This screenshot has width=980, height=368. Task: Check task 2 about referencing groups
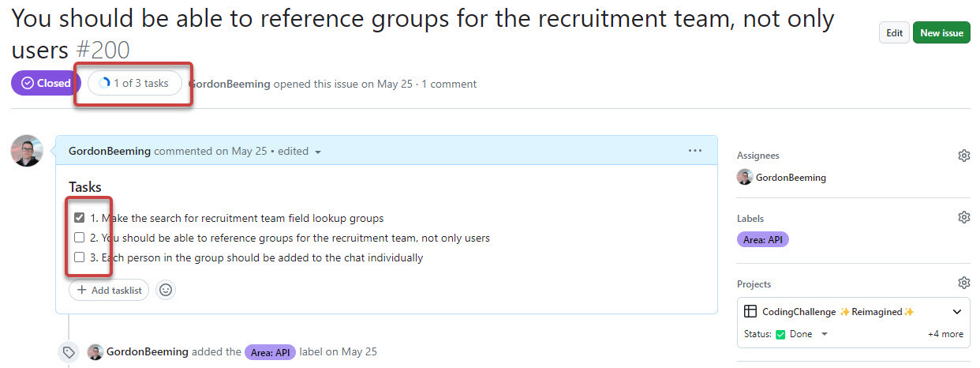click(x=80, y=238)
